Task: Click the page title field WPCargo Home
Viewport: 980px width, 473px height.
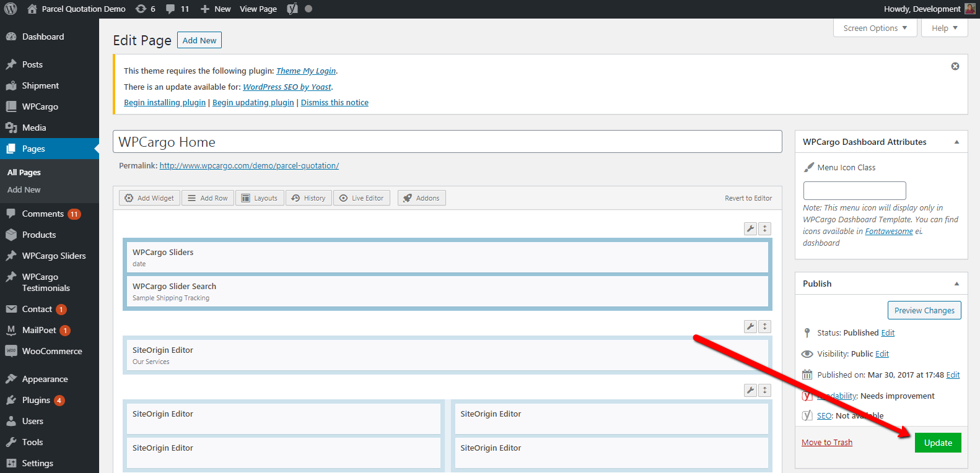Action: (447, 142)
